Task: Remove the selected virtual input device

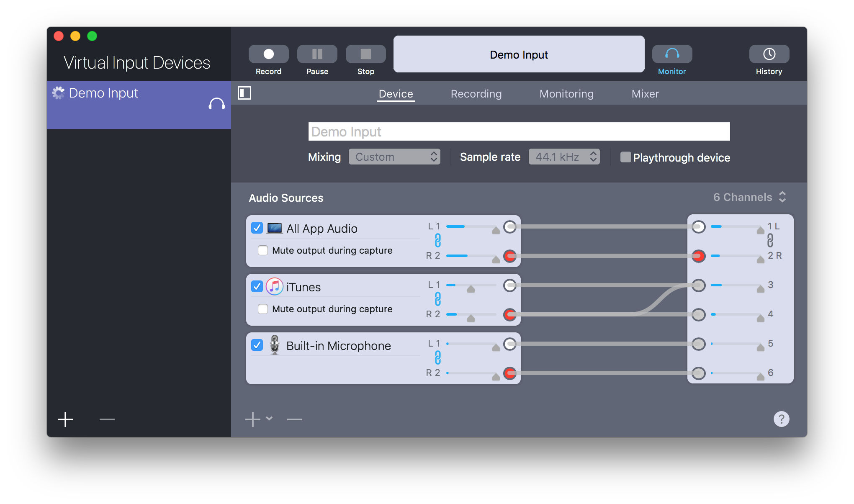Action: tap(107, 419)
